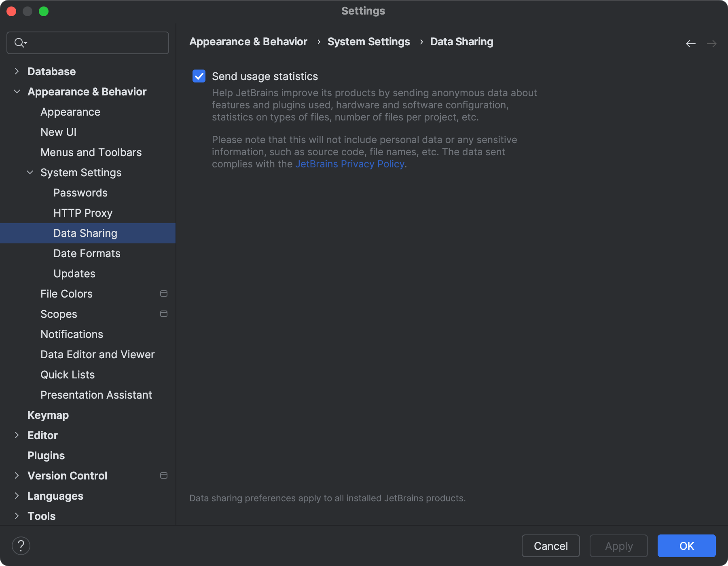Open the Keymap settings section

pos(48,415)
